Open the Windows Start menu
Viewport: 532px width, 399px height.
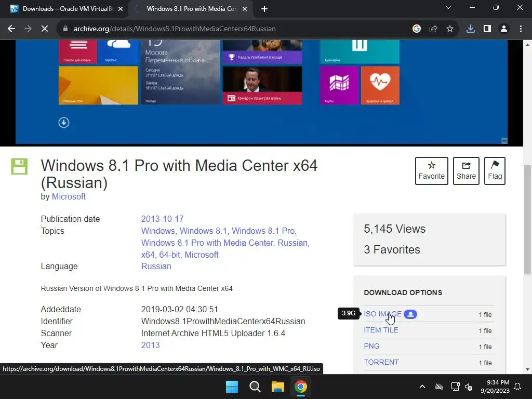click(232, 387)
